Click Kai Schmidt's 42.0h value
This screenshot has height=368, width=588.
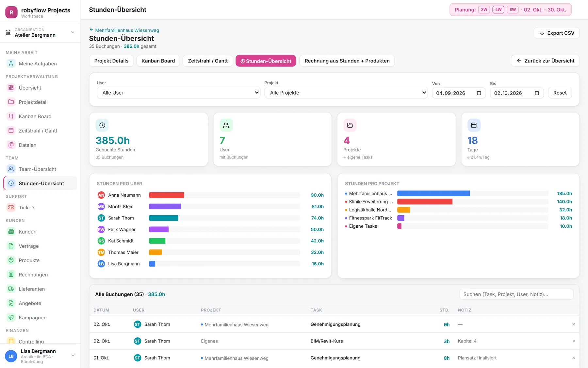(x=317, y=241)
